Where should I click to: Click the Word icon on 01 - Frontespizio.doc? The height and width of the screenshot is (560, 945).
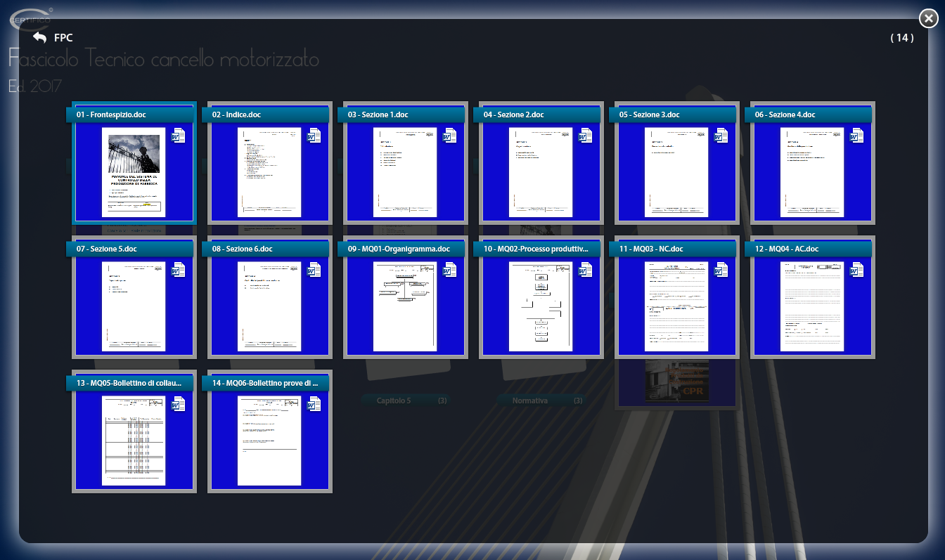[179, 136]
